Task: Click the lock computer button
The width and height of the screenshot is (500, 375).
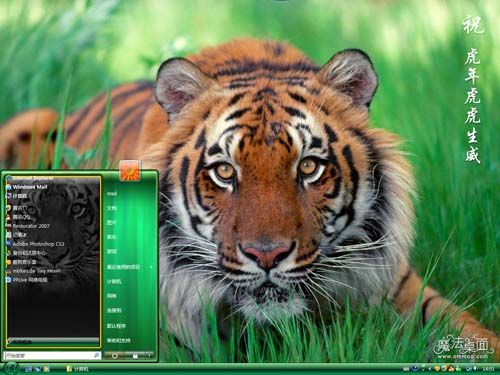Action: pyautogui.click(x=135, y=356)
